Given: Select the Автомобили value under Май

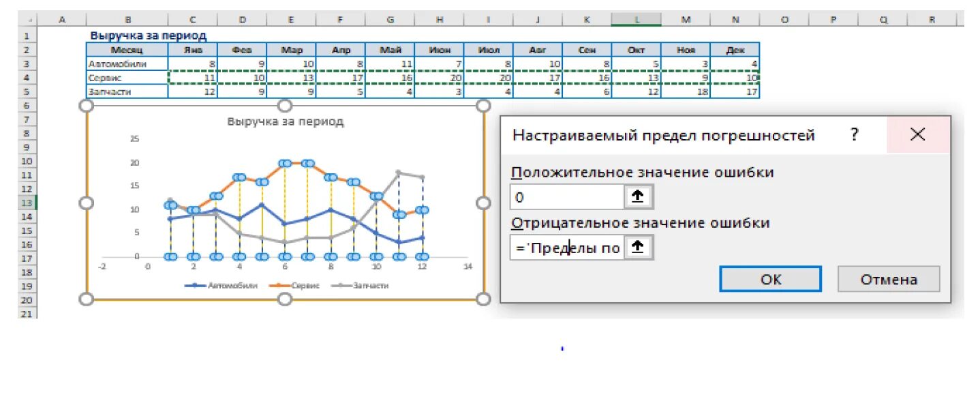Looking at the screenshot, I should [x=390, y=63].
